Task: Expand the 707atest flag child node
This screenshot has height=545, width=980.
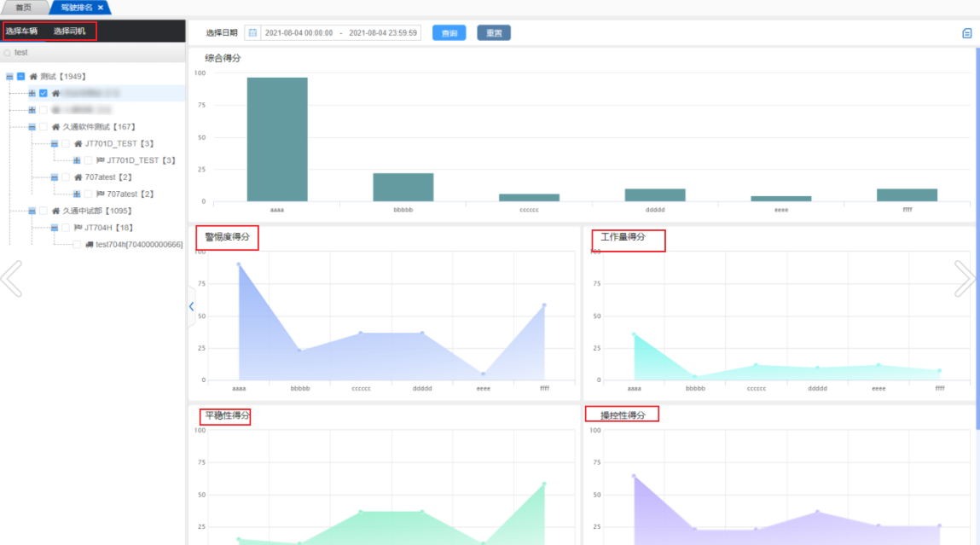Action: click(x=77, y=194)
